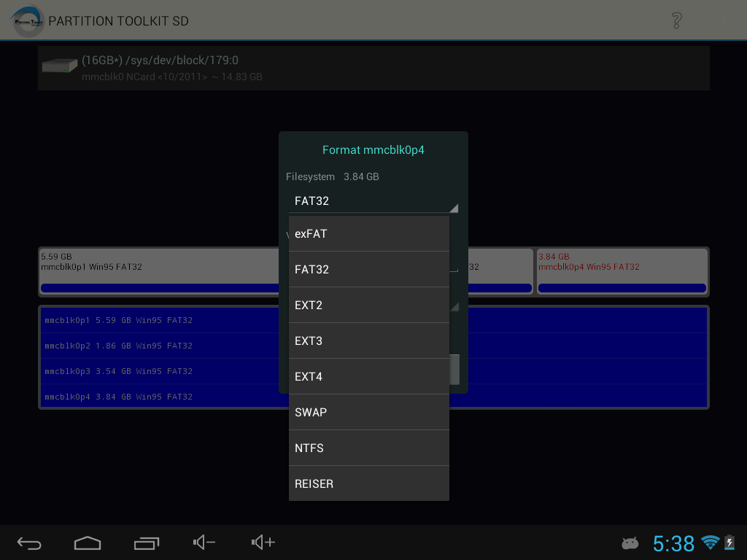Select SWAP filesystem option
Viewport: 747px width, 560px height.
(368, 413)
